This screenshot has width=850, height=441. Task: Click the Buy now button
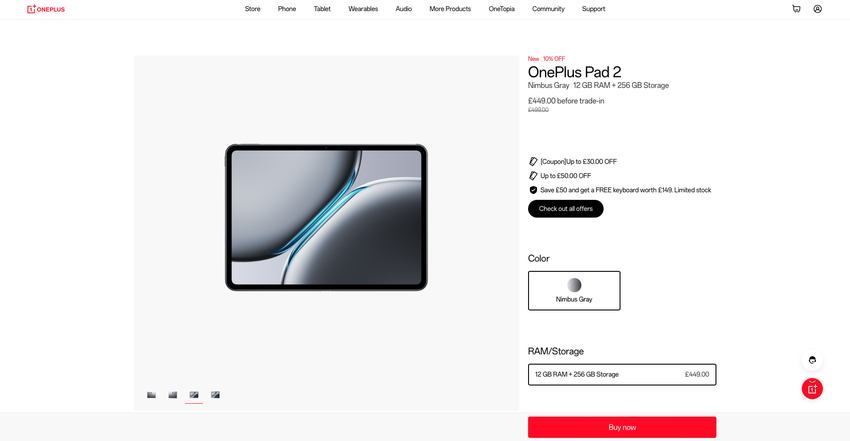coord(622,427)
